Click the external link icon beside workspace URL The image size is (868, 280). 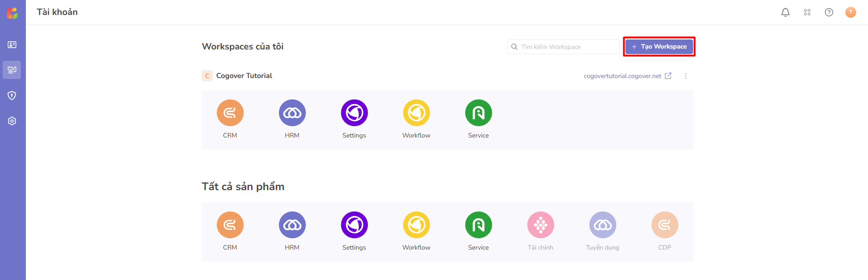click(x=668, y=76)
